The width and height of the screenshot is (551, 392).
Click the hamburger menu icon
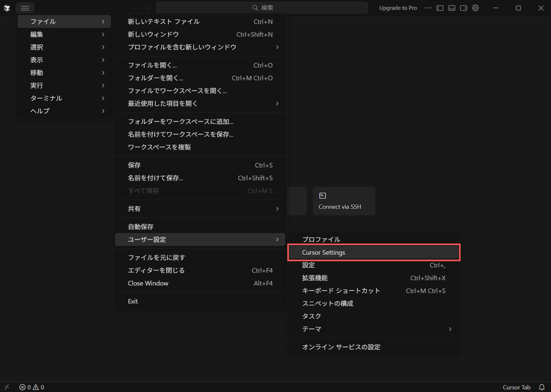coord(25,8)
